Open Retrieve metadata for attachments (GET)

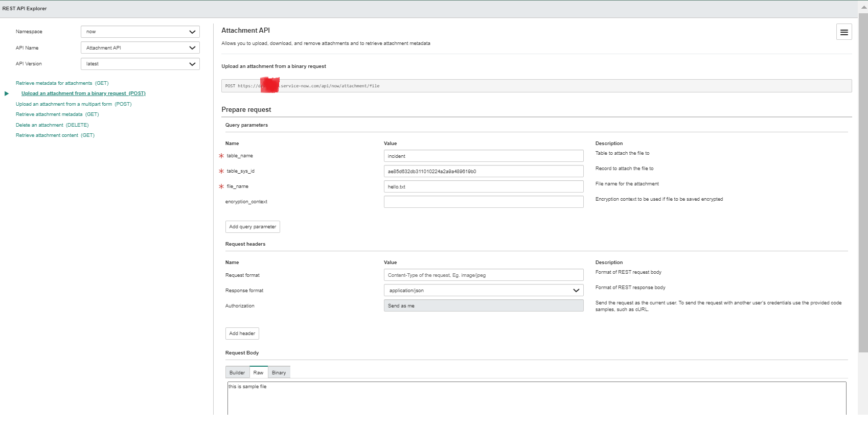62,83
